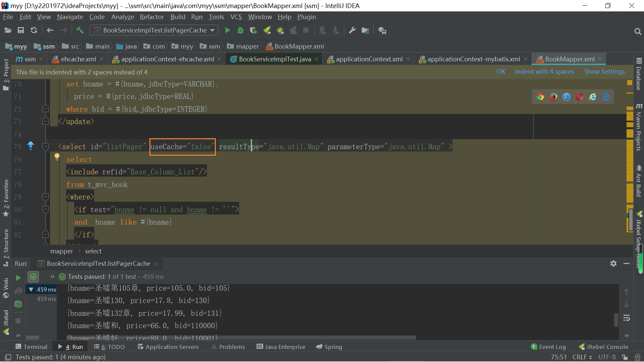The height and width of the screenshot is (362, 644).
Task: Open preview in Chrome browser icon
Action: pos(540,97)
